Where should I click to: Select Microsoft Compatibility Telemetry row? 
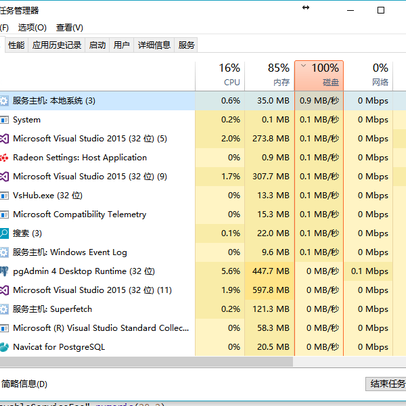tap(80, 214)
